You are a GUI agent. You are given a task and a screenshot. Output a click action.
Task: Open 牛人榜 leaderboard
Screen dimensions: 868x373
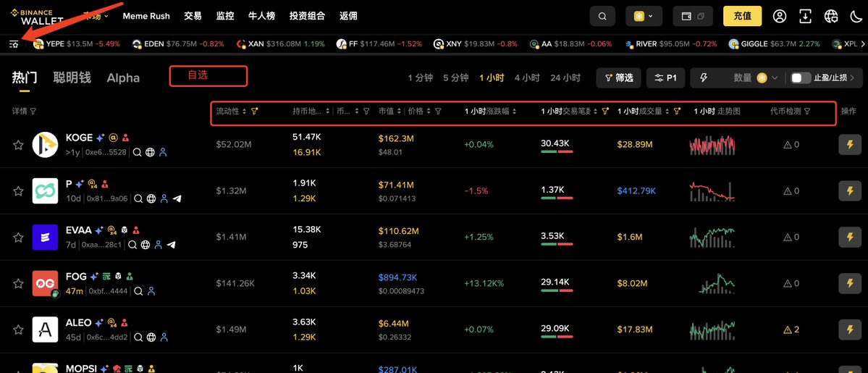point(261,16)
